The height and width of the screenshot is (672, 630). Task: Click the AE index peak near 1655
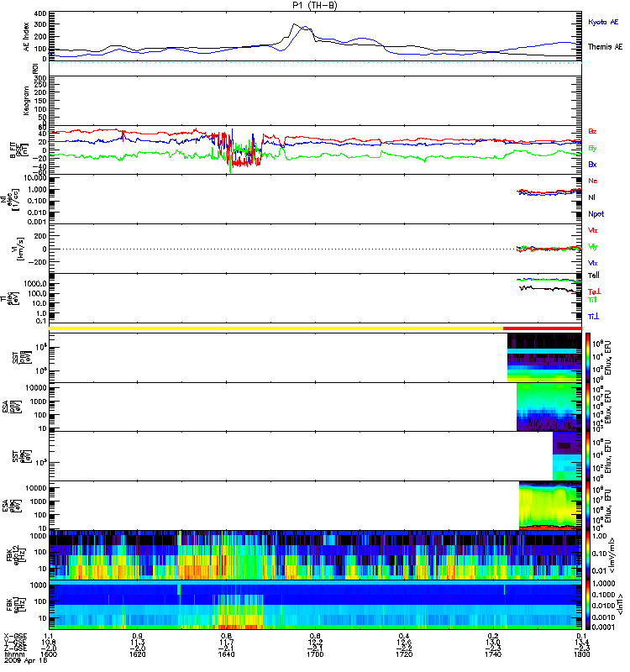(x=294, y=25)
